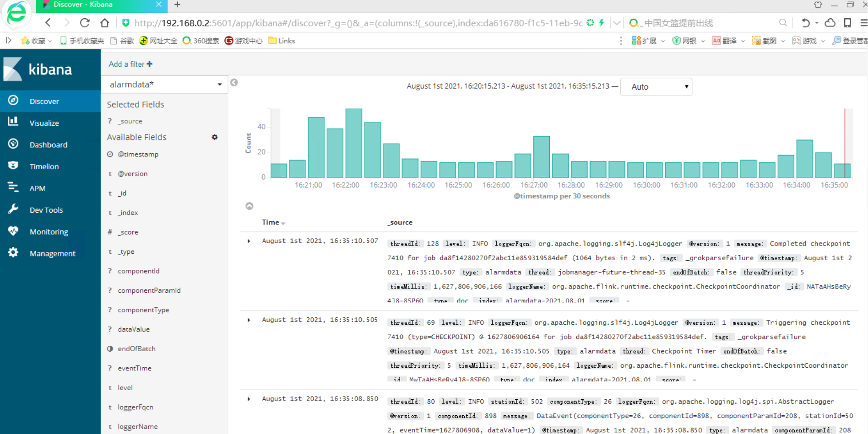Open the APM section
This screenshot has height=434, width=868.
[50, 188]
